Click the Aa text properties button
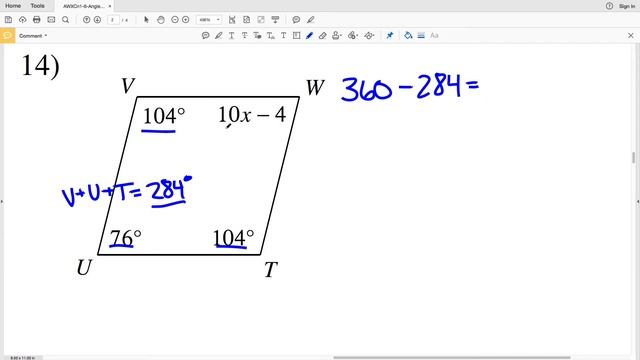The height and width of the screenshot is (360, 640). 434,36
